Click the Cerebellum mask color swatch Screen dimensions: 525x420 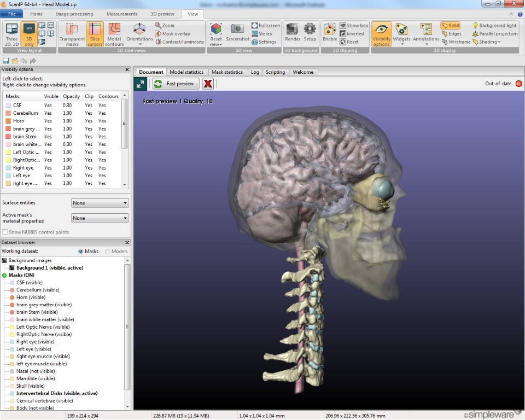[x=8, y=113]
